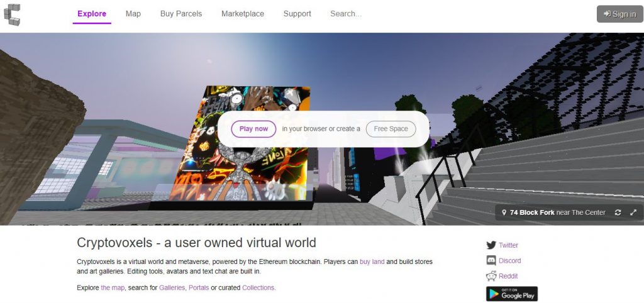Click the Sign in button

tap(619, 14)
